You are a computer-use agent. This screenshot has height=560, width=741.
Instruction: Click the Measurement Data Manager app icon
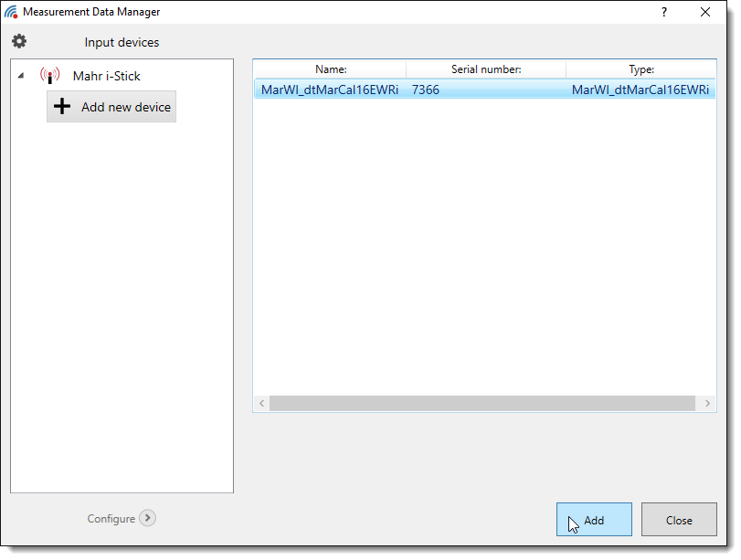(11, 12)
